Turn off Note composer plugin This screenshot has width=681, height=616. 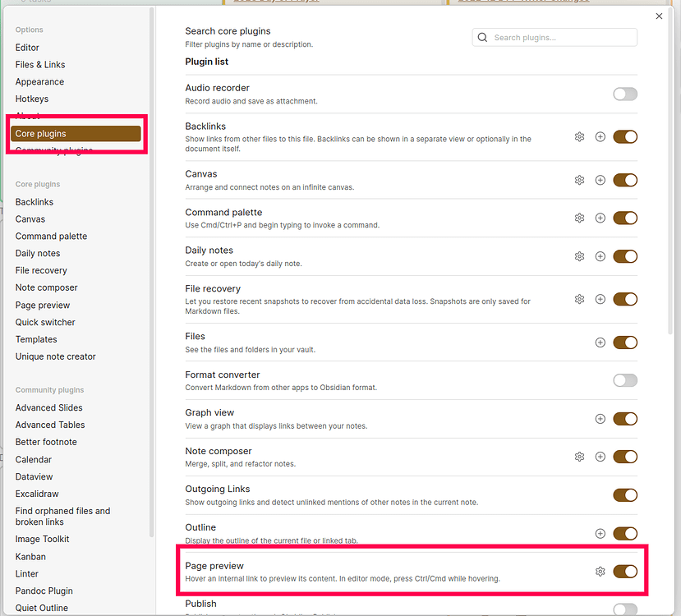625,457
